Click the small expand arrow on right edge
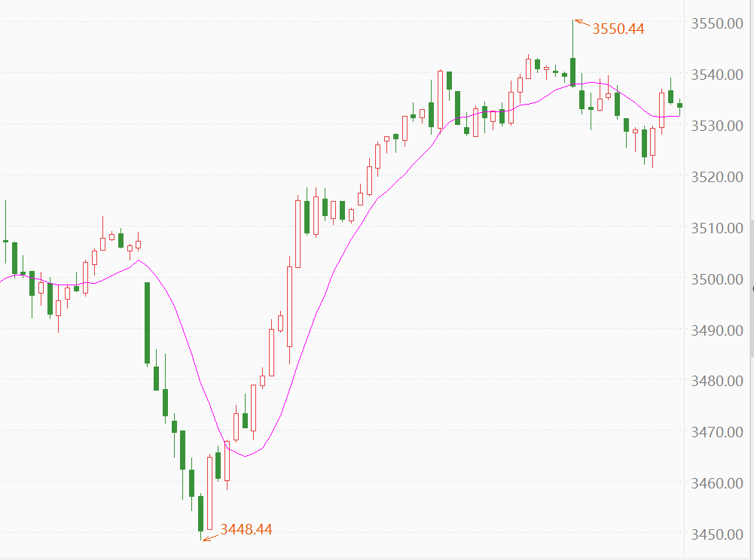754x560 pixels. pyautogui.click(x=752, y=288)
